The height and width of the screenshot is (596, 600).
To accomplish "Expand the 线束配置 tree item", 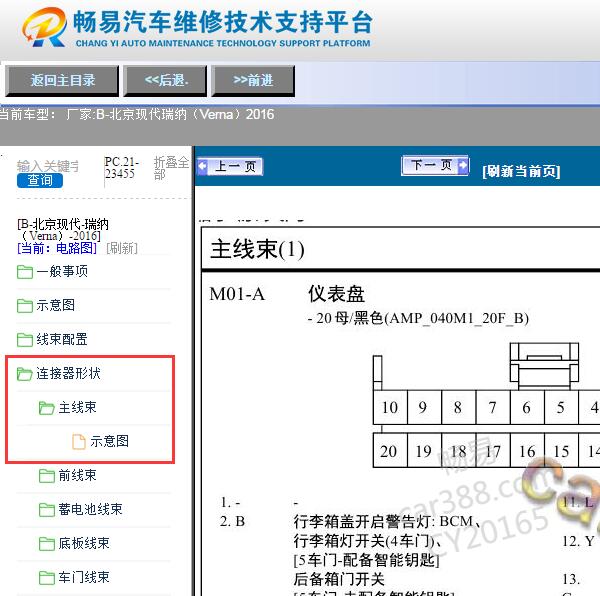I will click(x=62, y=339).
